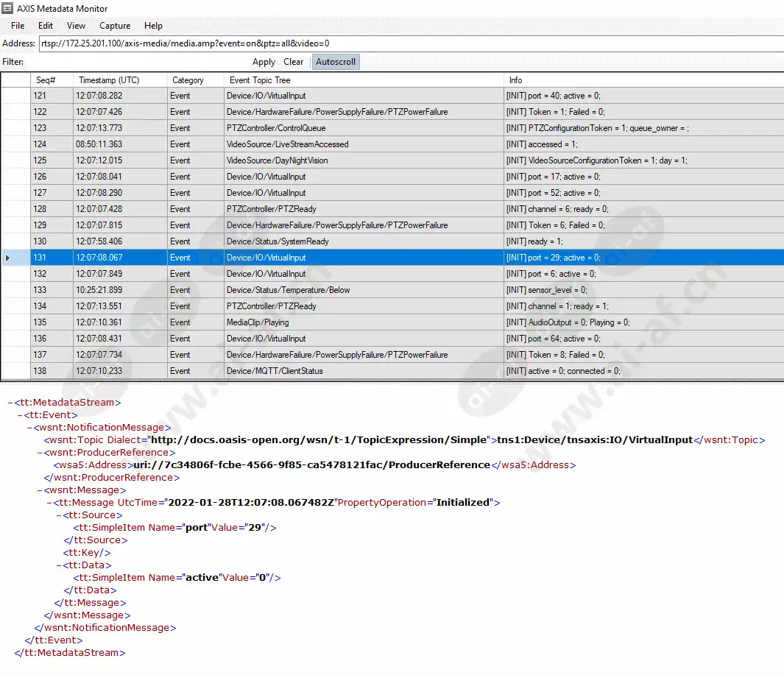Select info cell '[INIT] sensor_level = 0;'
Viewport: 784px width, 675px height.
(644, 290)
